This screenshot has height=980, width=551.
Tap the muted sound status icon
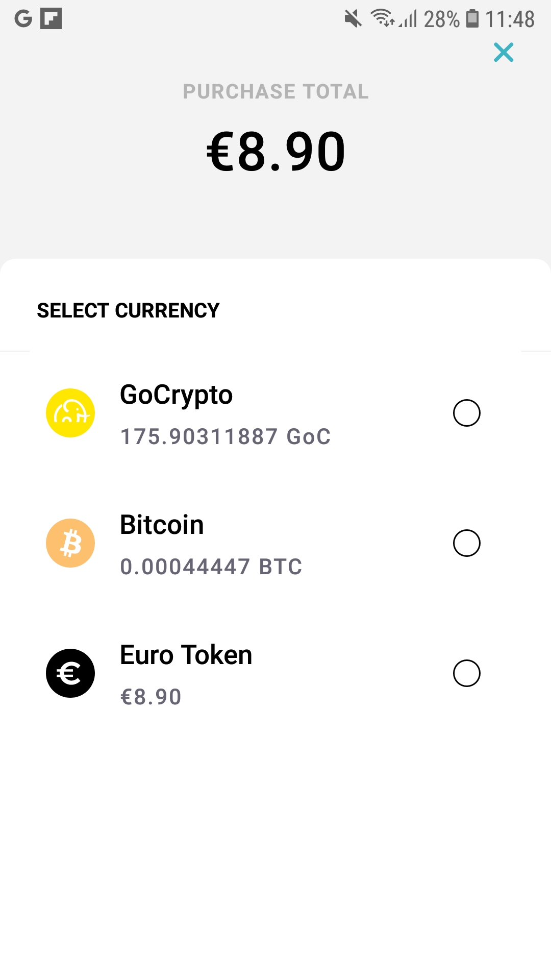click(x=353, y=19)
